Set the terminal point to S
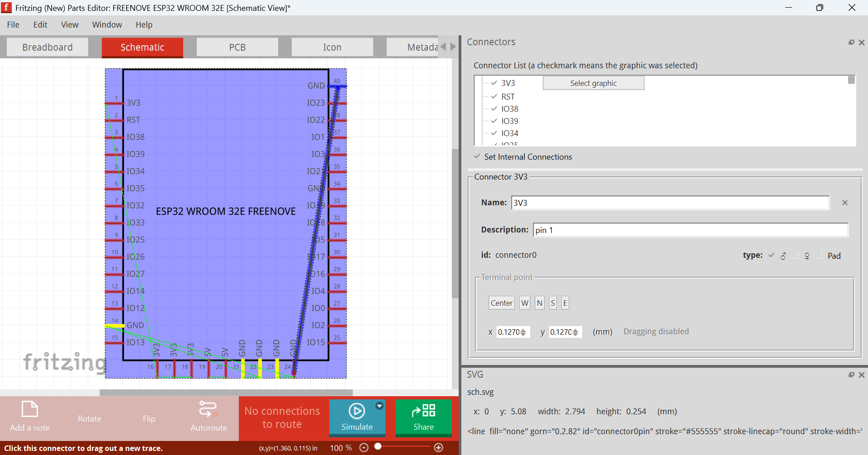This screenshot has width=868, height=455. [x=553, y=303]
